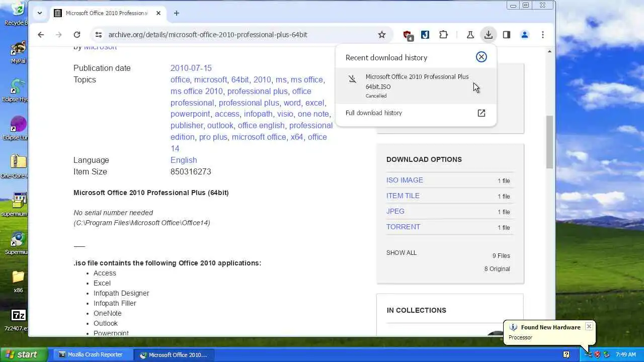Open the 'ms office 2010' topic link
Image resolution: width=644 pixels, height=362 pixels.
pos(196,91)
